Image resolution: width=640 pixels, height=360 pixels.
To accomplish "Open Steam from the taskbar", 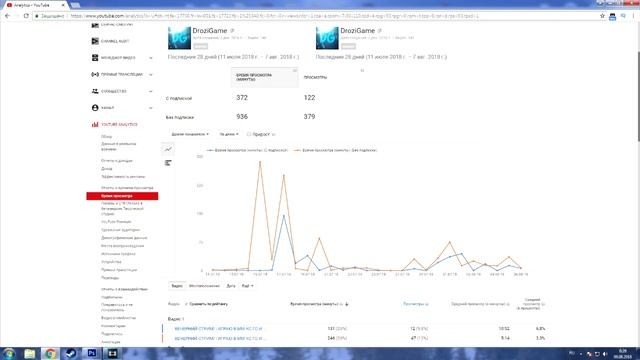I will pos(71,353).
